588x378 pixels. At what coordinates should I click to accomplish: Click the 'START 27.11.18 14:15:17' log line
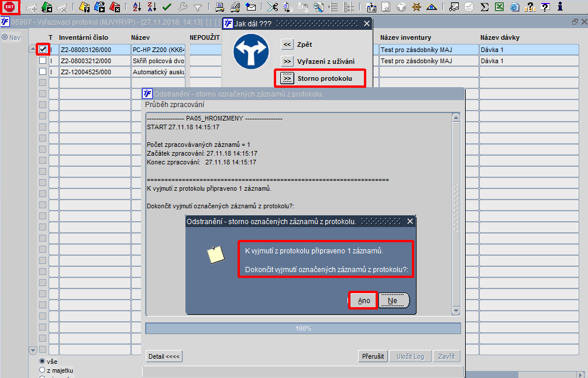[183, 127]
